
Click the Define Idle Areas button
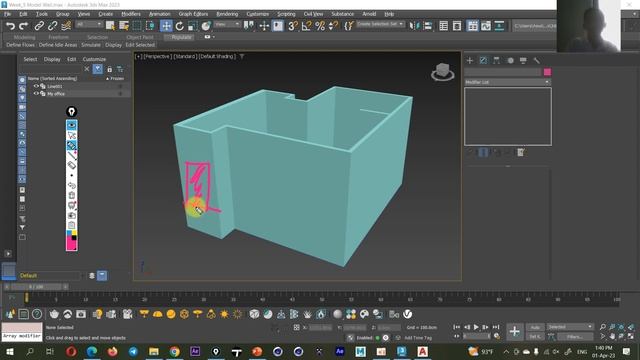58,45
